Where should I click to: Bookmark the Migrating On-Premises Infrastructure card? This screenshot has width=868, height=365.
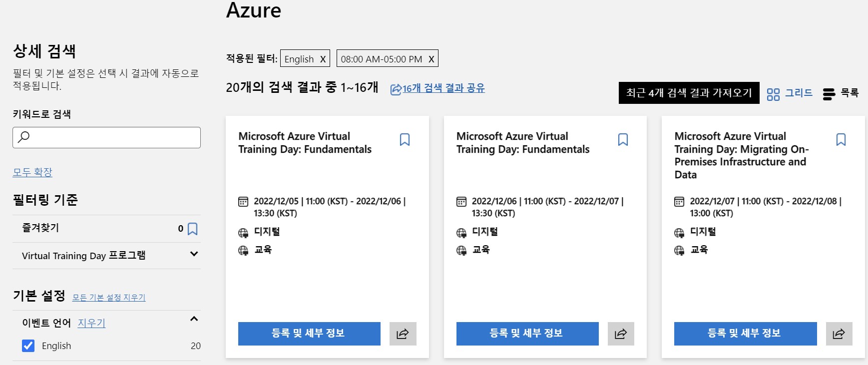tap(841, 139)
